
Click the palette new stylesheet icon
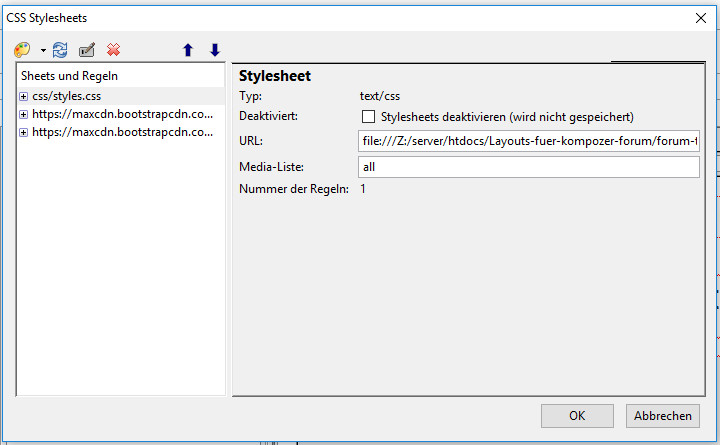[22, 50]
